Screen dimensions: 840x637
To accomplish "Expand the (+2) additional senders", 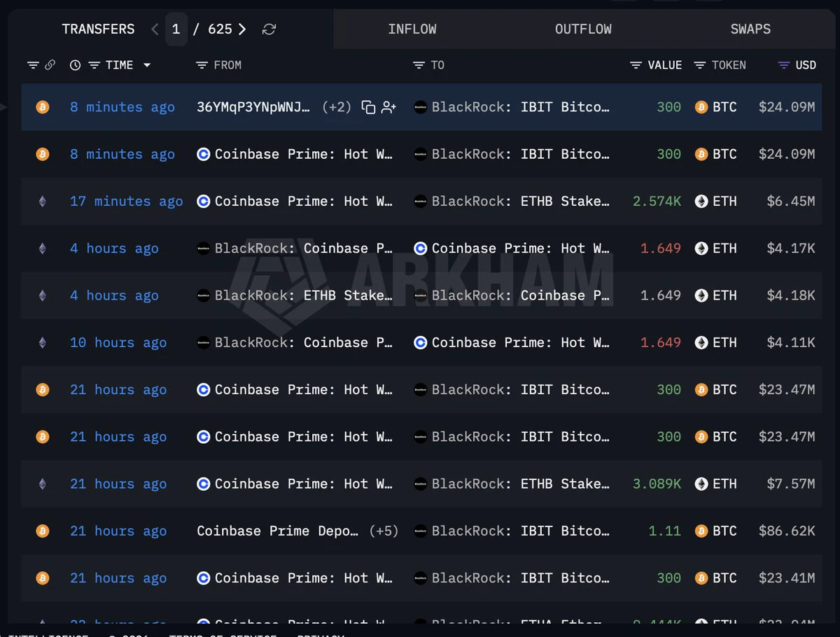I will pyautogui.click(x=337, y=107).
